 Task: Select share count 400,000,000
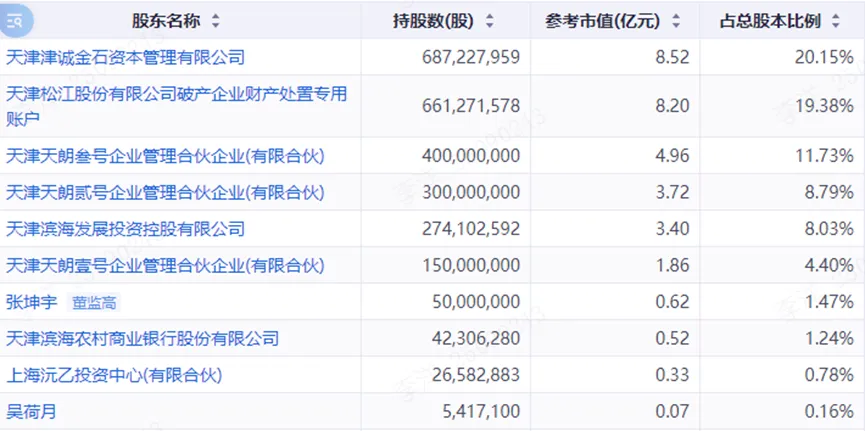[471, 156]
